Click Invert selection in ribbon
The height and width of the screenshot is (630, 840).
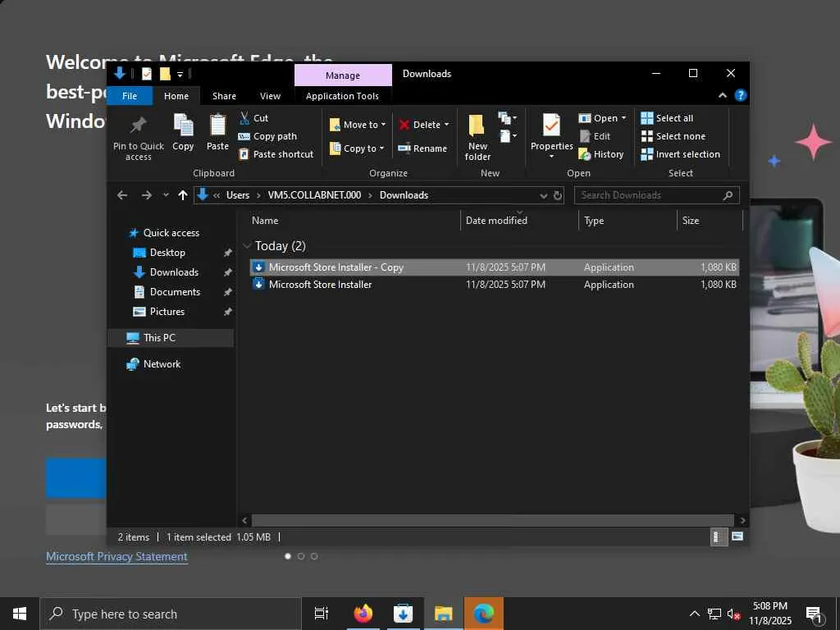(x=680, y=154)
